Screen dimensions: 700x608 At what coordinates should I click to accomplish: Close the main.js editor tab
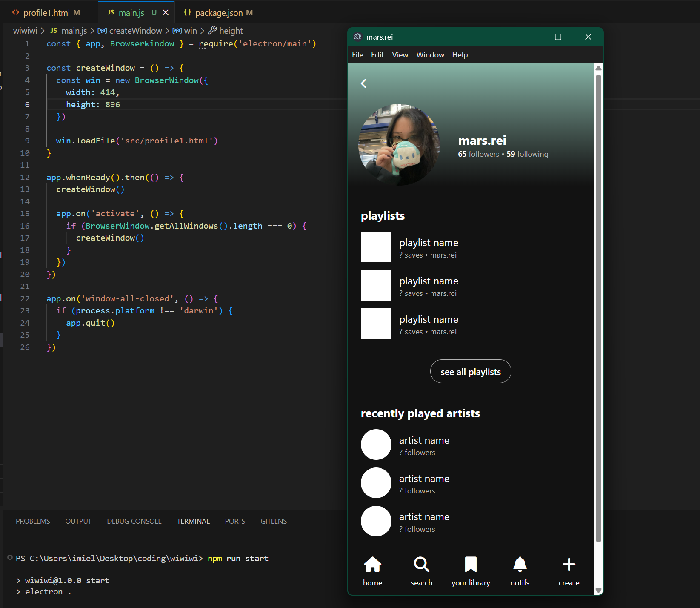(x=166, y=13)
